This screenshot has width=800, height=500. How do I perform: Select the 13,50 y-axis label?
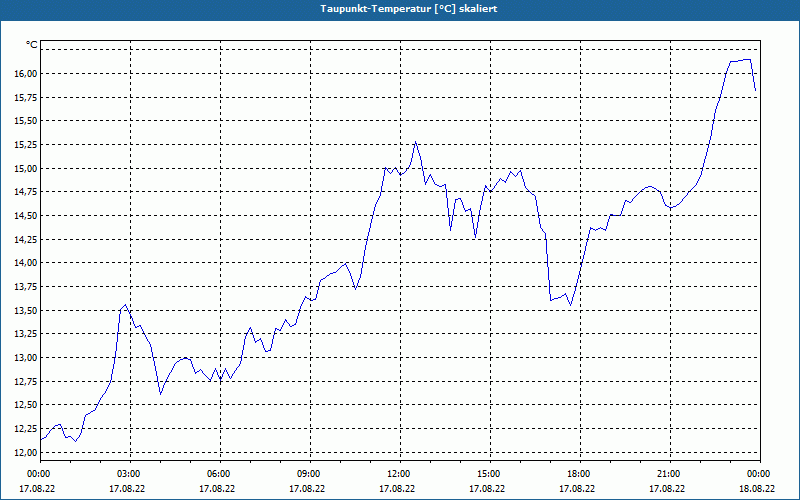click(27, 310)
